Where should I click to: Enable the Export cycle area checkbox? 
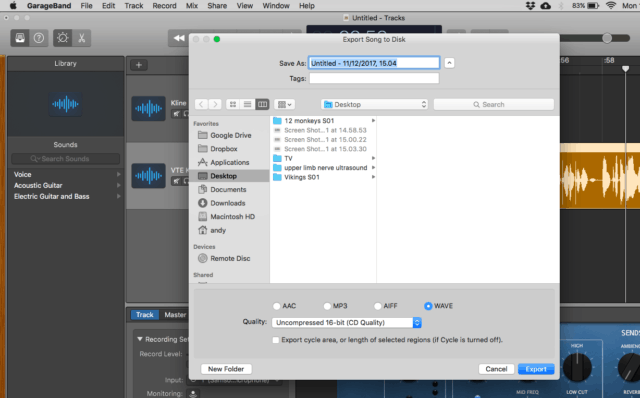276,340
